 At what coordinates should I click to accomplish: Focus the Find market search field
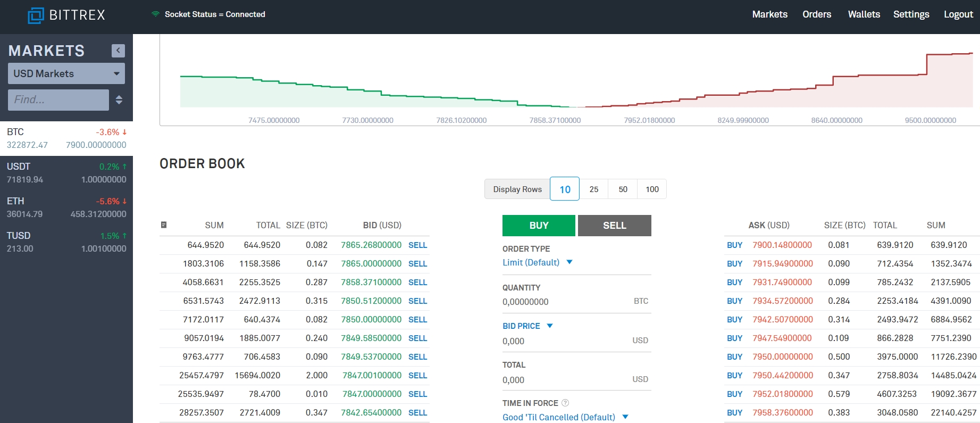pos(58,100)
